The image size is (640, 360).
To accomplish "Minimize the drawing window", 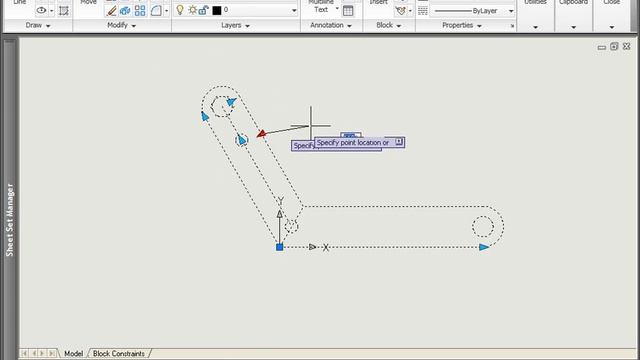I will click(602, 47).
